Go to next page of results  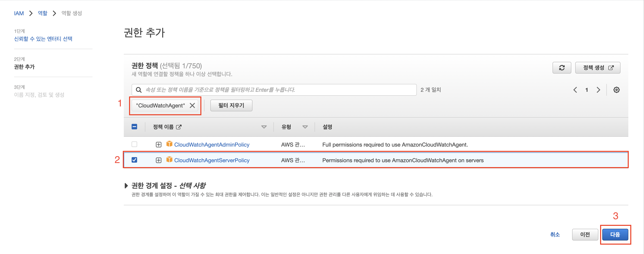(598, 90)
